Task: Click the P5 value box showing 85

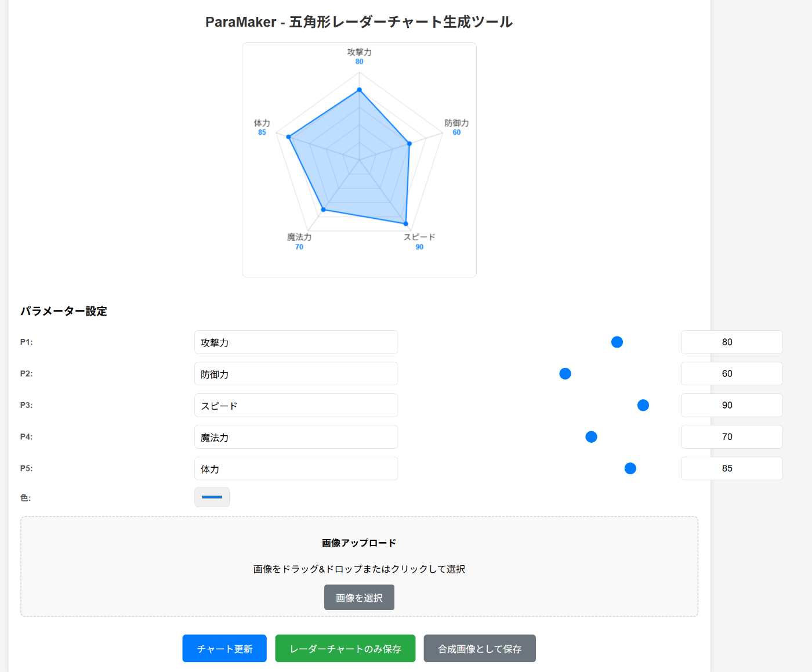Action: (732, 469)
